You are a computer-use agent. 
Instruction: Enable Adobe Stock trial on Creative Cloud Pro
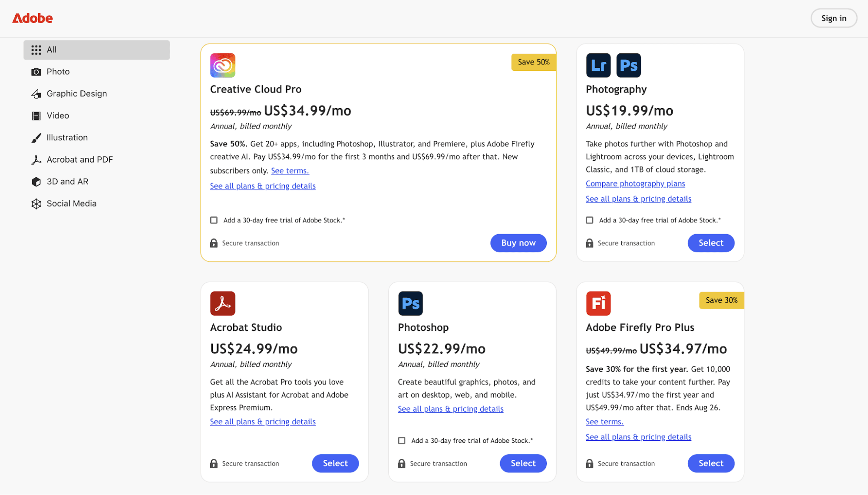[x=214, y=220]
